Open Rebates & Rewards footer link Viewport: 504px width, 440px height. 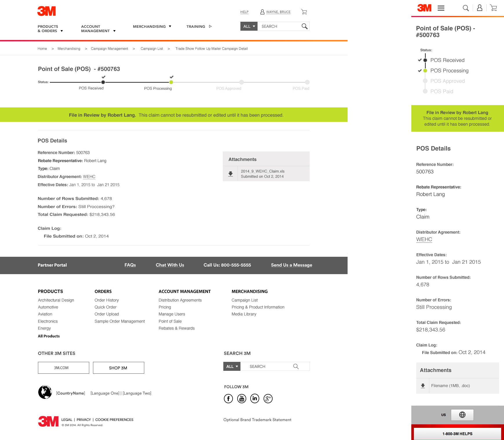pyautogui.click(x=177, y=328)
